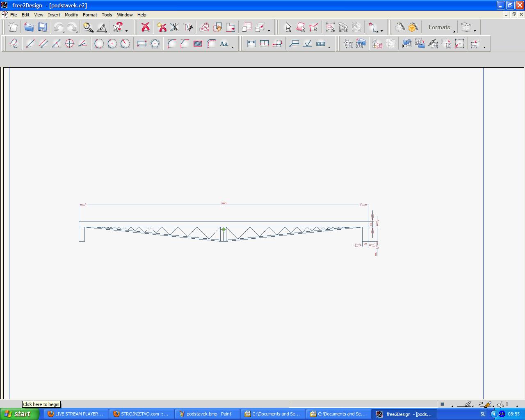Switch to STROJNISTVO.com taskbar button
The height and width of the screenshot is (420, 525).
(x=142, y=414)
